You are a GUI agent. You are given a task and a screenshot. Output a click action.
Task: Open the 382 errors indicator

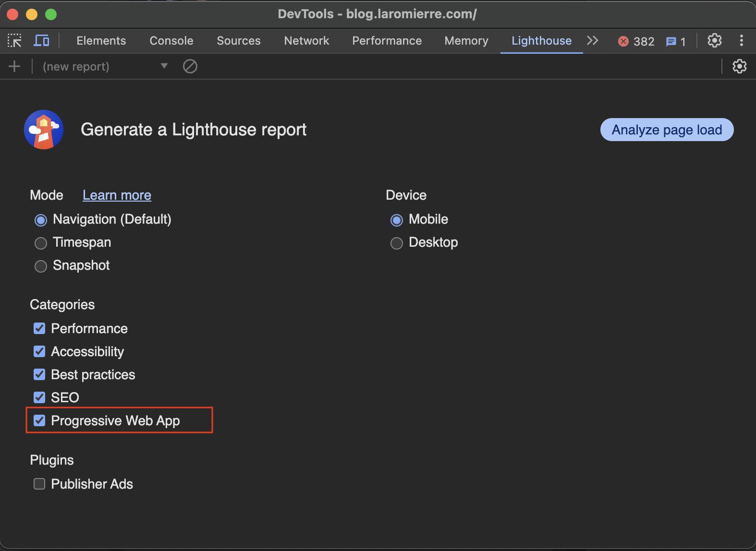coord(636,41)
